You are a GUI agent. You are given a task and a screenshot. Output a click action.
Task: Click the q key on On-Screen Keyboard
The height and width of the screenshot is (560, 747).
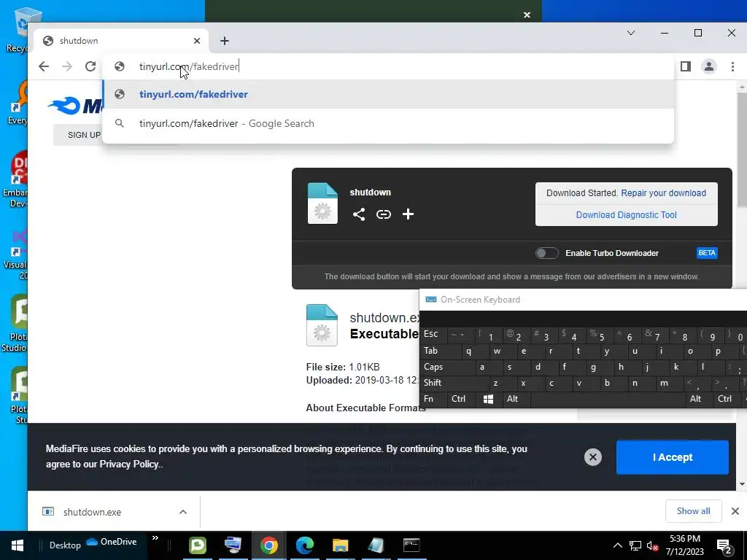pyautogui.click(x=474, y=351)
